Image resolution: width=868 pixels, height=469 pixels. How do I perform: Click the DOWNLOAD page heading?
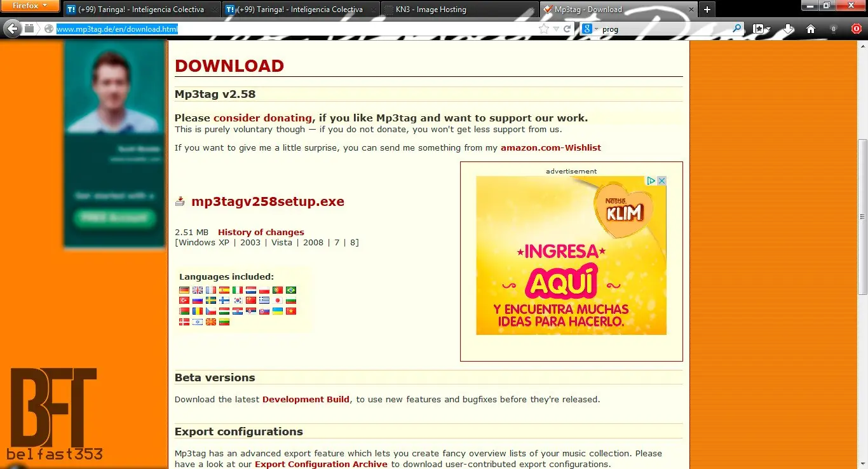[x=229, y=65]
